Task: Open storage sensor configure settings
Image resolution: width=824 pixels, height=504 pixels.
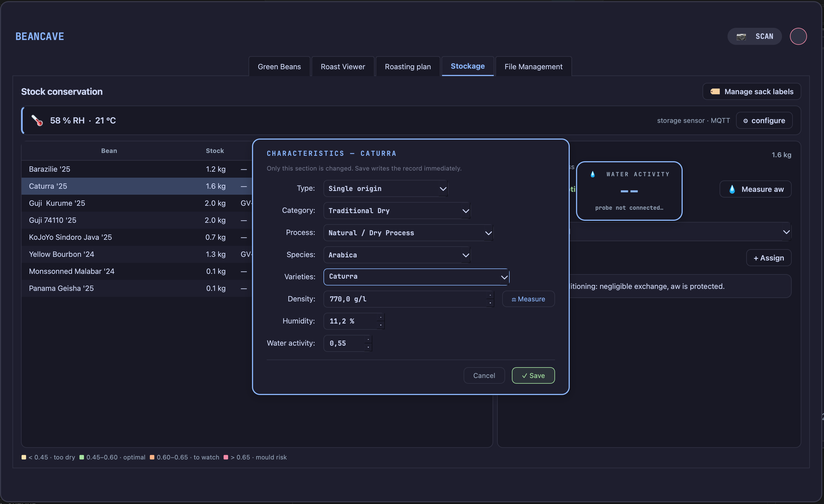Action: click(x=764, y=120)
